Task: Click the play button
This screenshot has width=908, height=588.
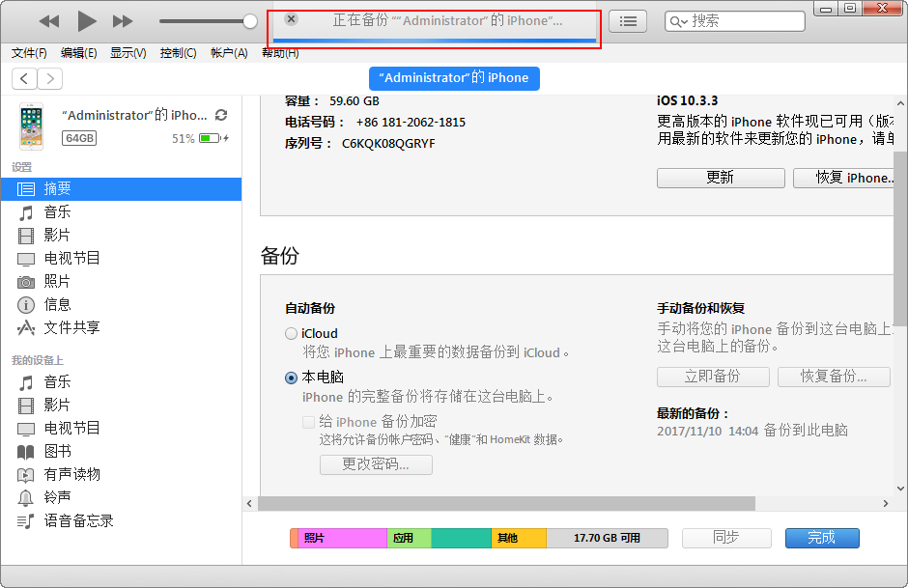Action: (87, 21)
